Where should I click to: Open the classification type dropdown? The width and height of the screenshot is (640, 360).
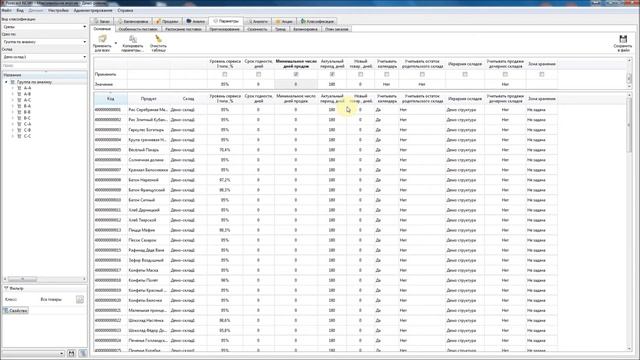pyautogui.click(x=84, y=27)
